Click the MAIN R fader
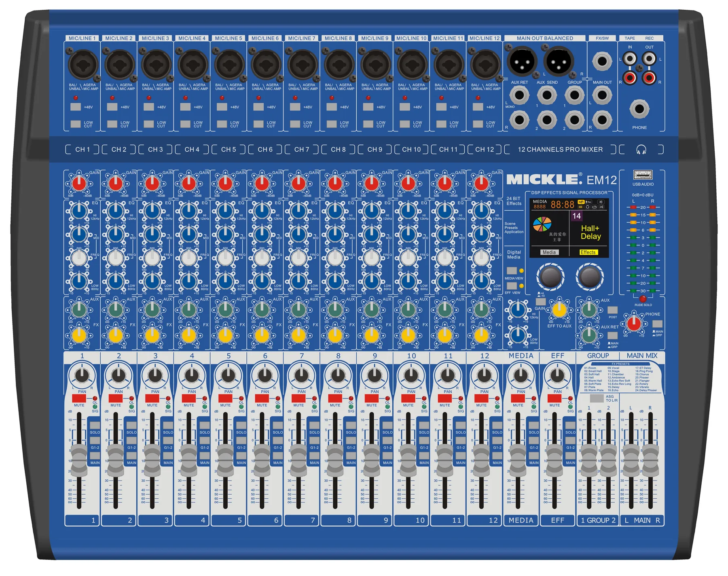The image size is (728, 576). [650, 460]
